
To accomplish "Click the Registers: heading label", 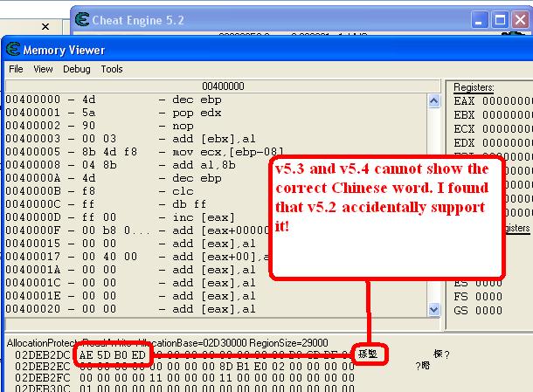I will (474, 87).
